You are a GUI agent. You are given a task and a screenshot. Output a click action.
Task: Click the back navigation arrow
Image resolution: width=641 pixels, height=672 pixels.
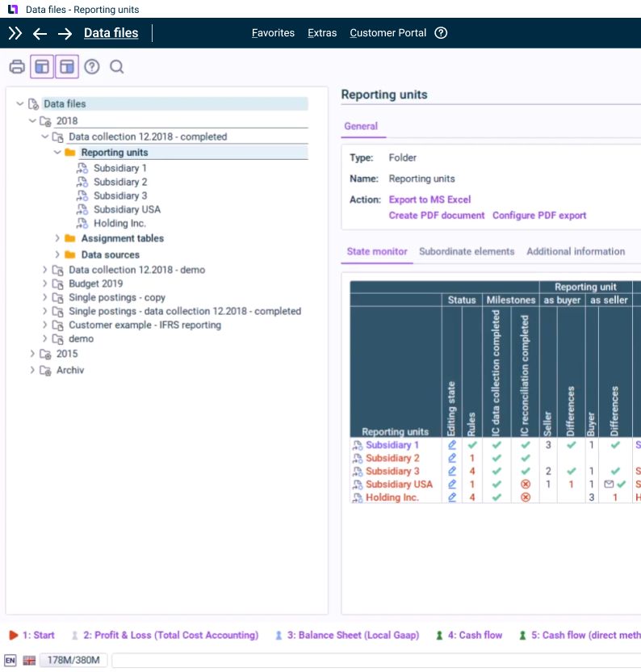pyautogui.click(x=40, y=33)
